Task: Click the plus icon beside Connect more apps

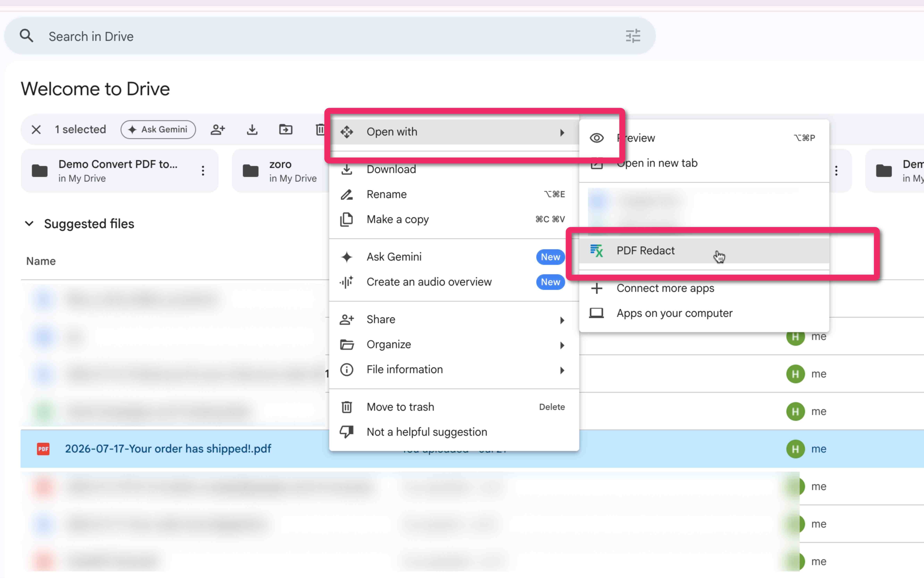Action: pyautogui.click(x=597, y=288)
